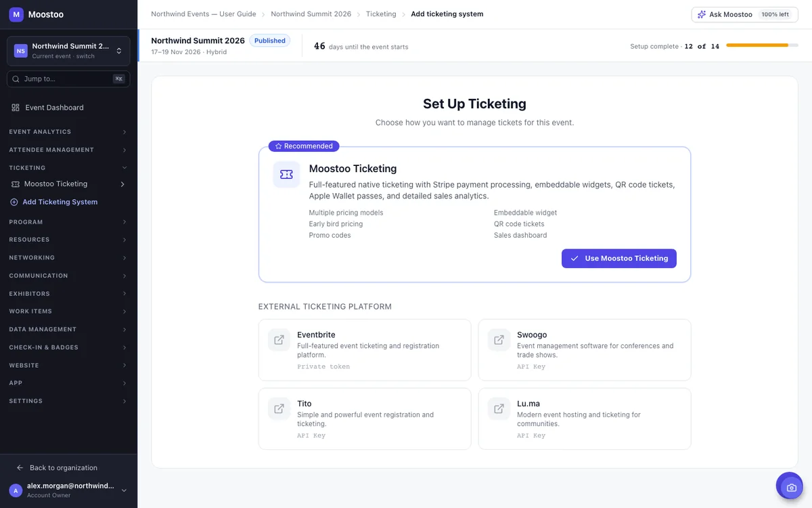Click the floating camera screenshot button
Screen dimensions: 812x508
pos(790,487)
